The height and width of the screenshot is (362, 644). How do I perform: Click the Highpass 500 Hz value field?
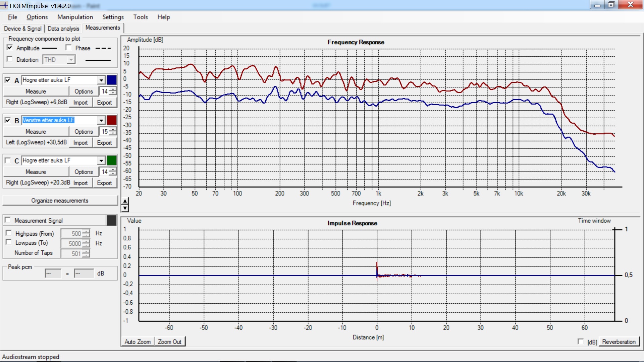tap(71, 233)
